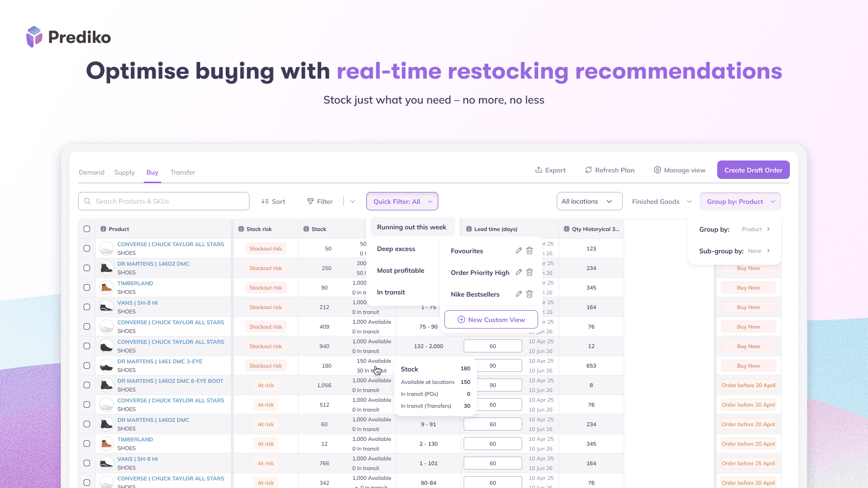Open Manage view via gear icon

coord(658,170)
